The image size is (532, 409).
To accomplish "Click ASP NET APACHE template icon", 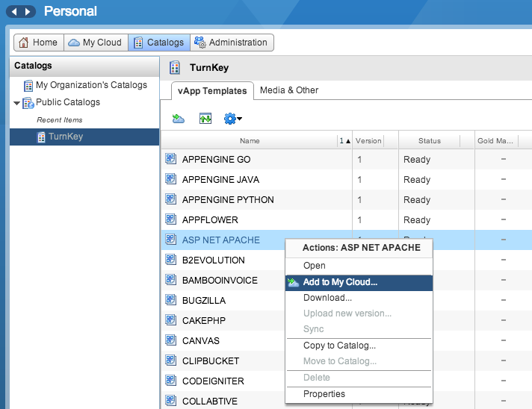I will point(170,240).
